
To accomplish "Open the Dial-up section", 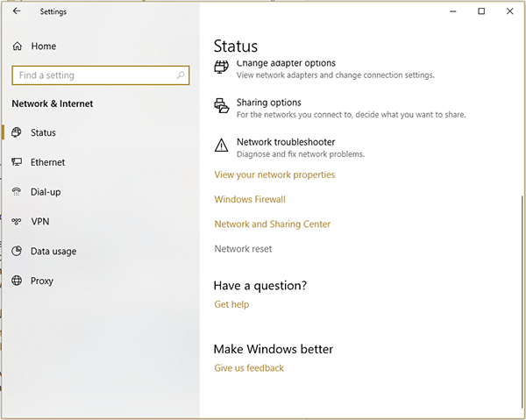I will [x=46, y=192].
